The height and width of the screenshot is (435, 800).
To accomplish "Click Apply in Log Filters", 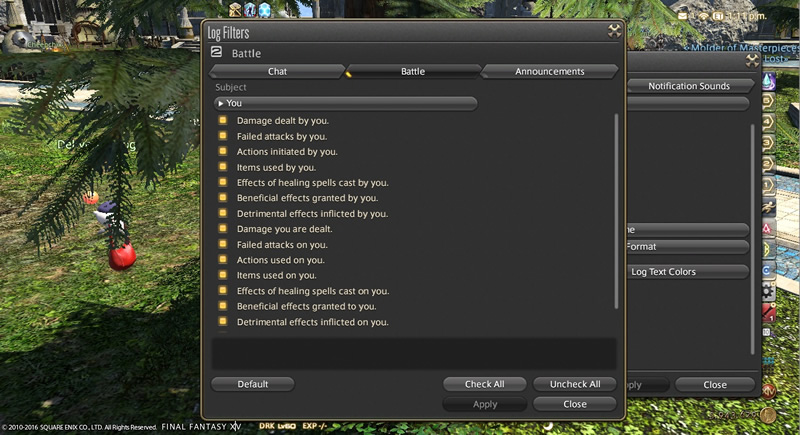I will 484,404.
